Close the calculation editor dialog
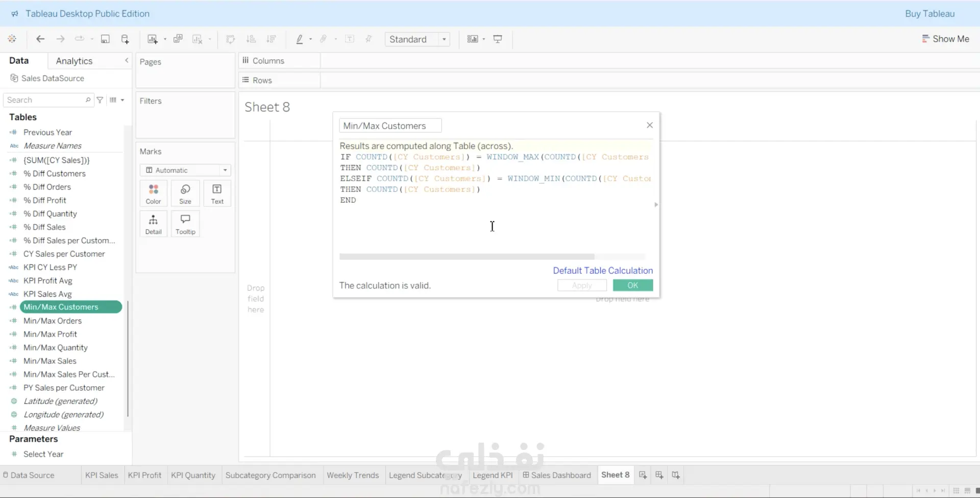 tap(650, 125)
